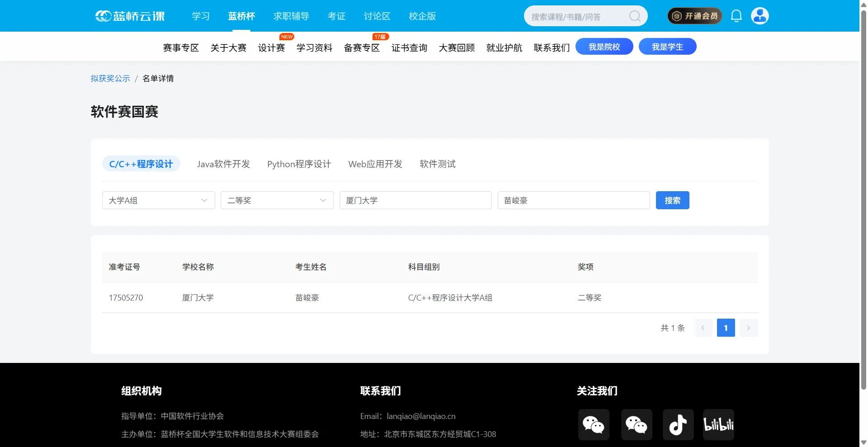The height and width of the screenshot is (447, 868).
Task: Focus the student name field containing 苗峻豪
Action: 574,200
